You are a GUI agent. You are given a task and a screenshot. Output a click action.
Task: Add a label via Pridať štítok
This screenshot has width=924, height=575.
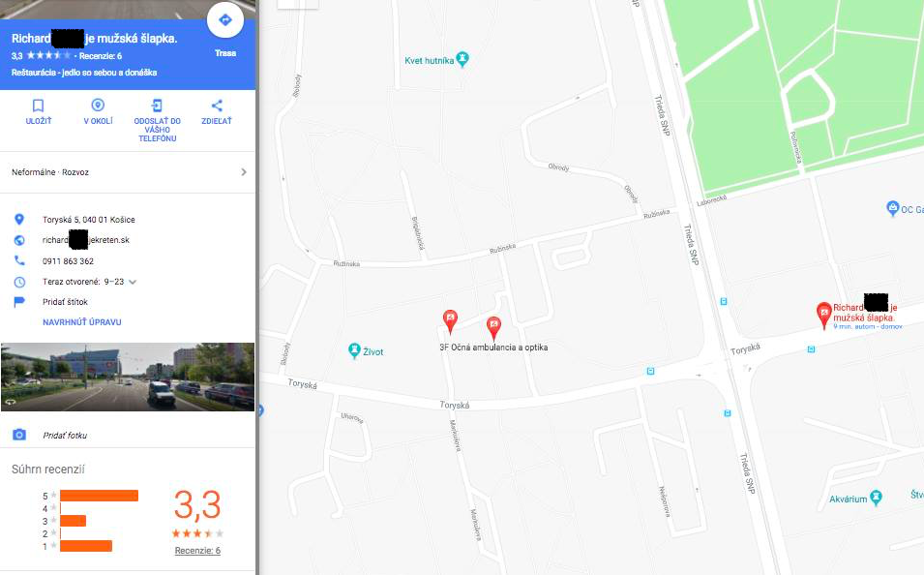click(x=65, y=302)
